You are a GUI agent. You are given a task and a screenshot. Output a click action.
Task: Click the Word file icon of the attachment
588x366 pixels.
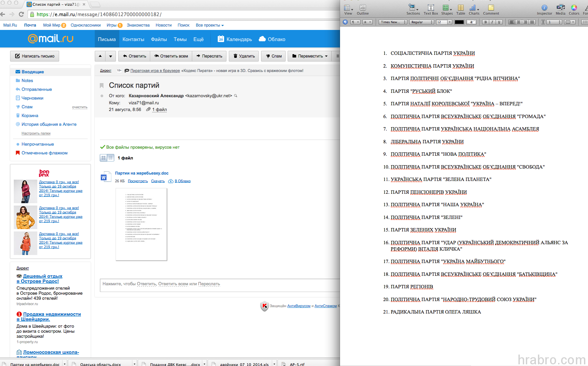[x=104, y=177]
